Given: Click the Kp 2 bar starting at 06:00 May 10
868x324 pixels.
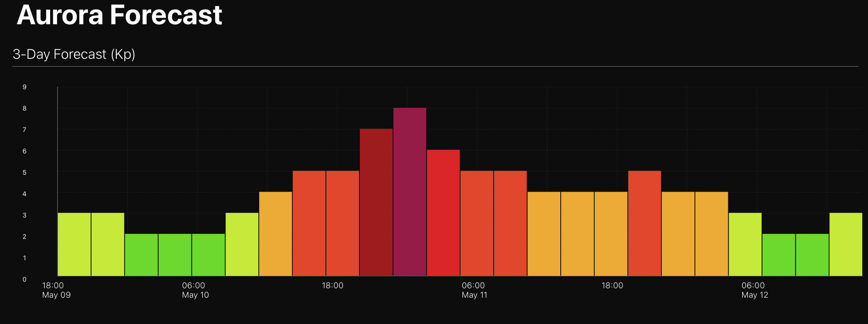Looking at the screenshot, I should click(x=208, y=255).
